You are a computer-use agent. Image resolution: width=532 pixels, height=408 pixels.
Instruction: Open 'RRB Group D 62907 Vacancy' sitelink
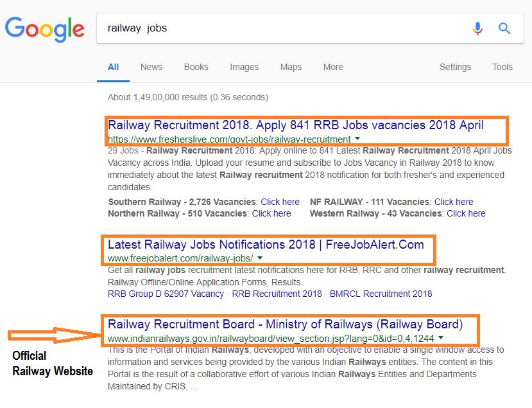(x=166, y=294)
